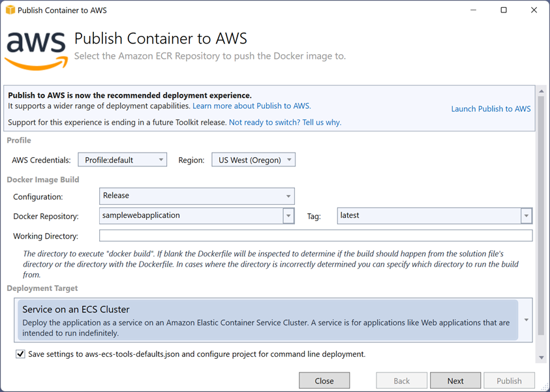
Task: Open the Region dropdown showing US West (Oregon)
Action: pos(253,160)
